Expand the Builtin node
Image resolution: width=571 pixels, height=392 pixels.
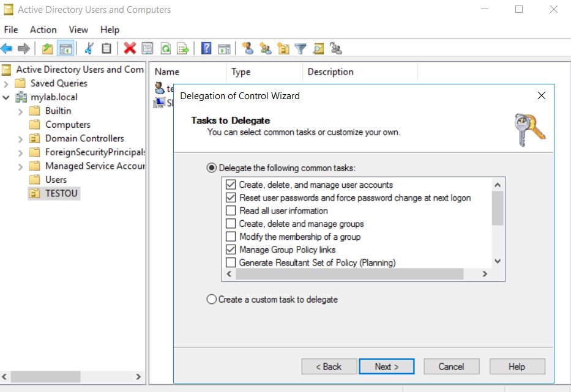point(20,112)
